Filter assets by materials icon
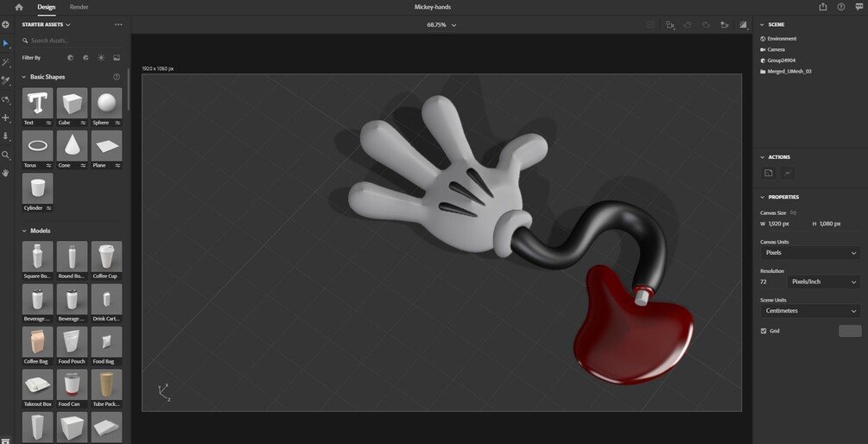 [86, 58]
